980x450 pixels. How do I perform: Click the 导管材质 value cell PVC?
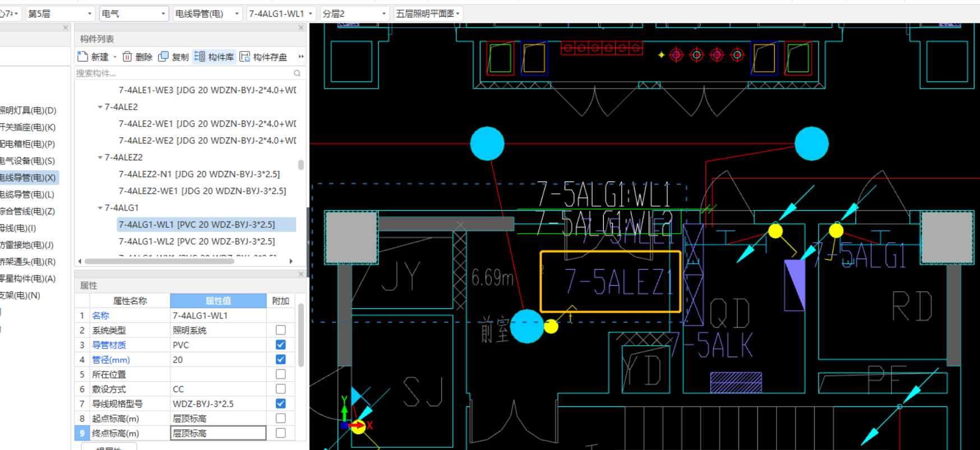tap(218, 345)
